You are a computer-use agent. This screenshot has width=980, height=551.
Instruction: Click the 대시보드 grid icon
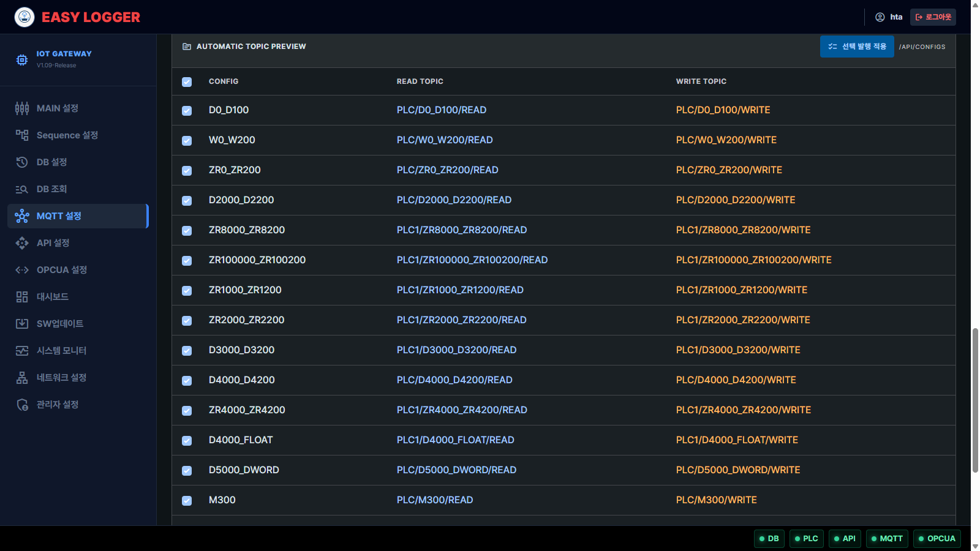[22, 297]
